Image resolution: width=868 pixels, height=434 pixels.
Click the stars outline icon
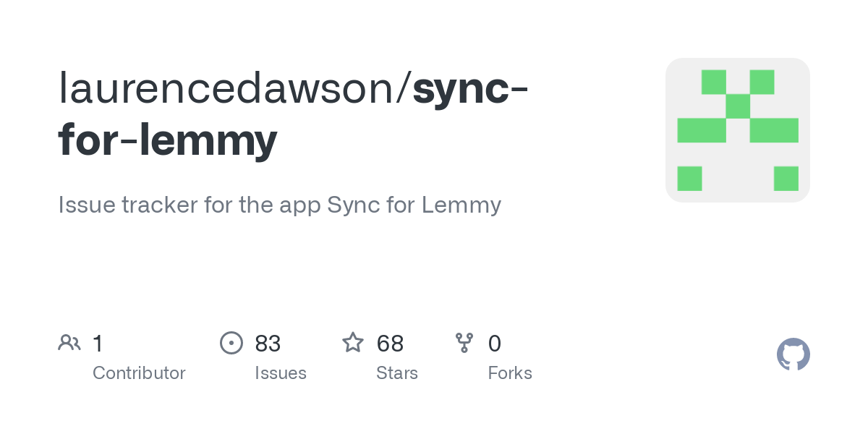[353, 342]
